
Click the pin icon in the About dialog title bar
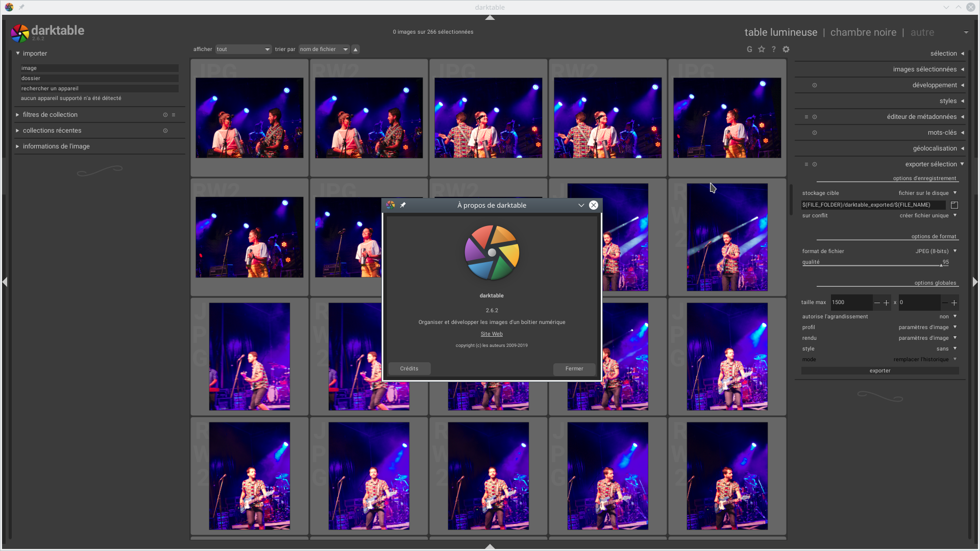[x=403, y=205]
